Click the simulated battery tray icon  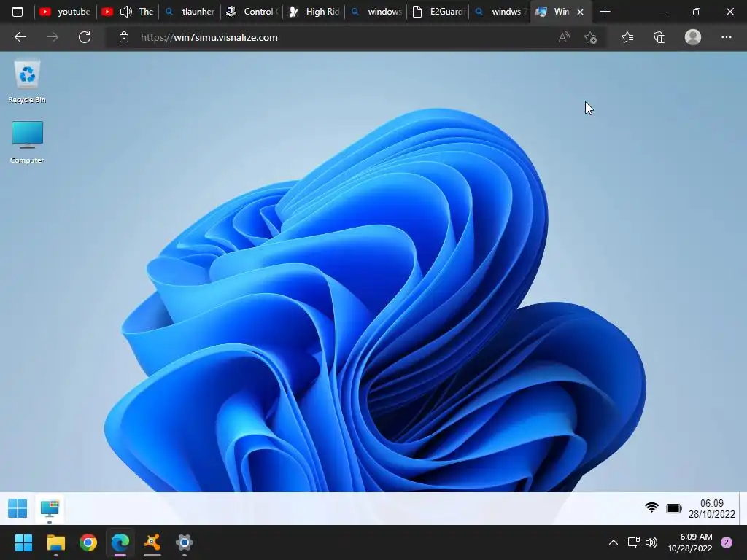coord(673,508)
